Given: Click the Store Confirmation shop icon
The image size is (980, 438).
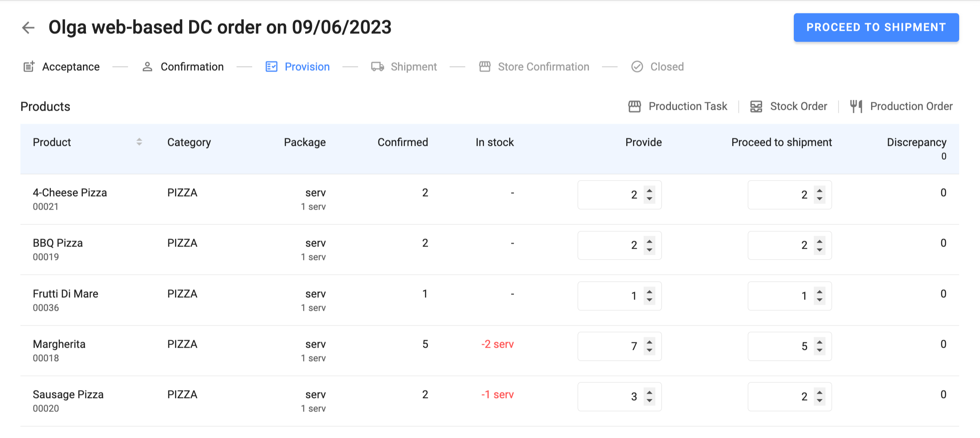Looking at the screenshot, I should pos(484,66).
